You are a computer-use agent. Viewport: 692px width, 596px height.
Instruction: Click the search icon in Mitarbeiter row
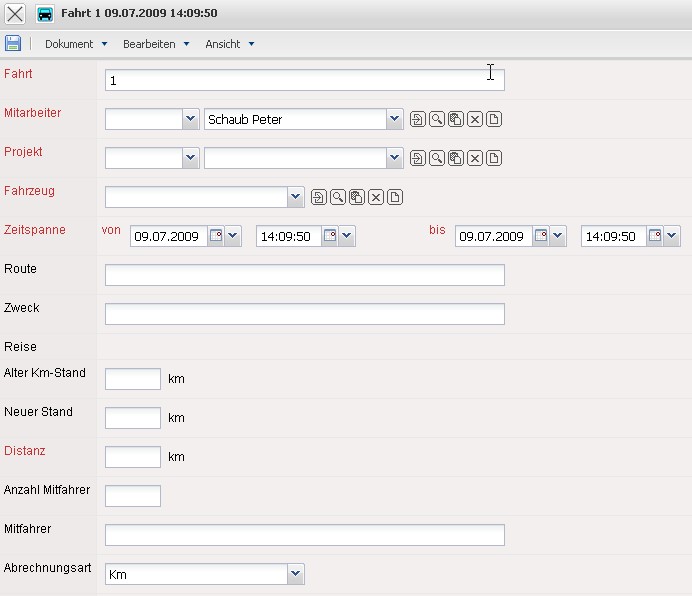pos(437,120)
